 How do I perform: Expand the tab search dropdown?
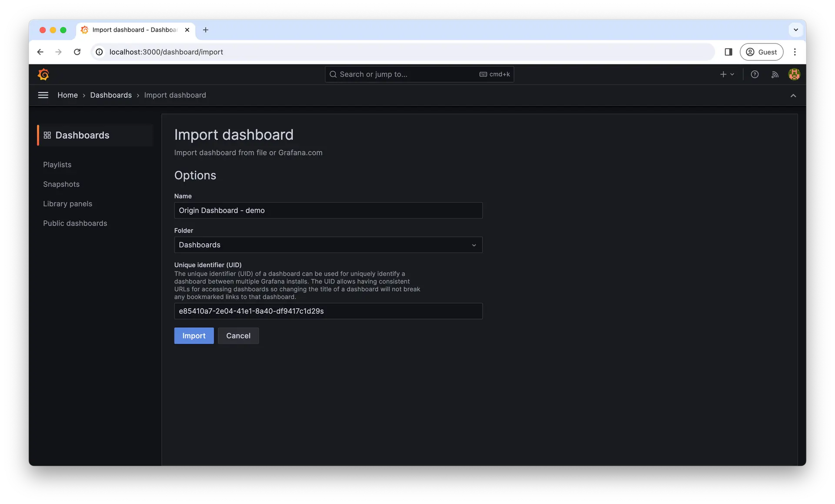click(796, 30)
